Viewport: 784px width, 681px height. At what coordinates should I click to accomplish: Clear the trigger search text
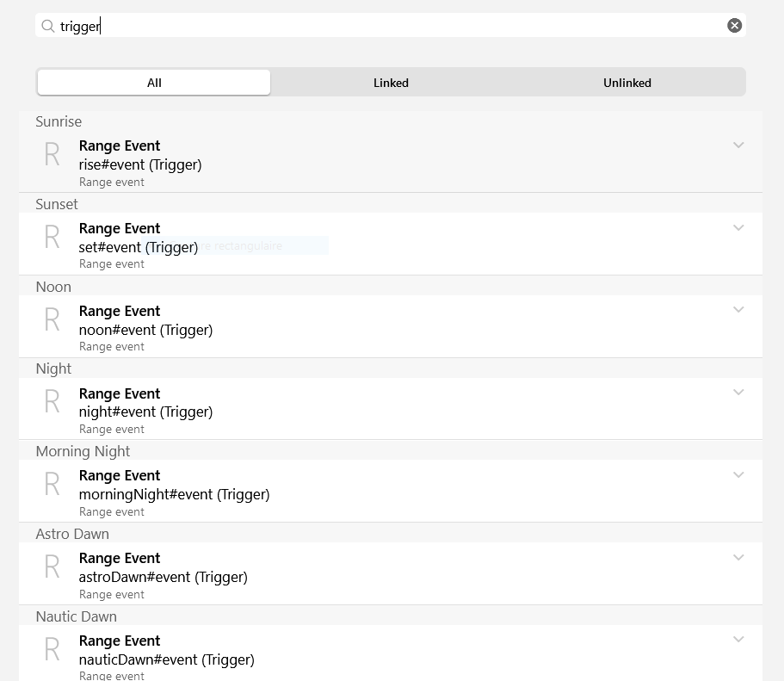[734, 26]
